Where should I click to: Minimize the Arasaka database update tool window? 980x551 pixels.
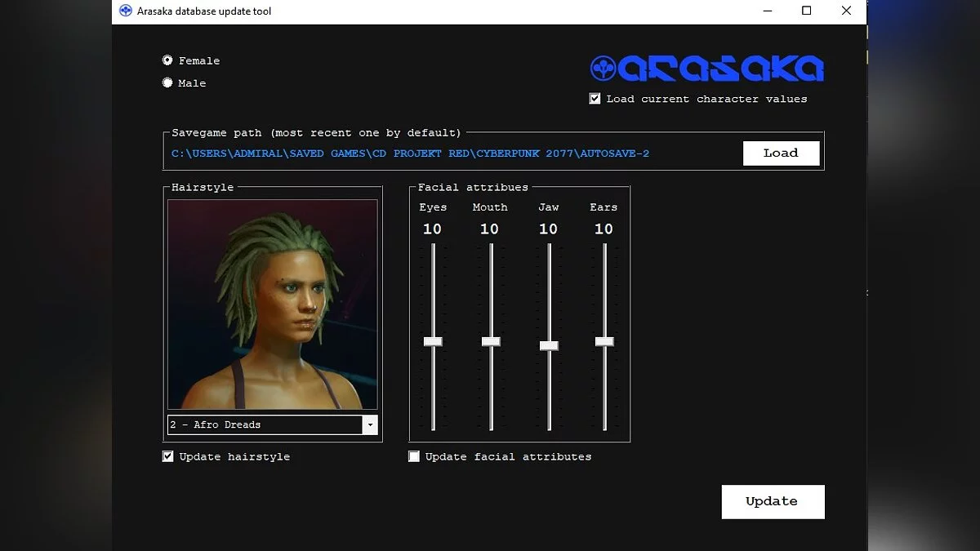[x=767, y=11]
